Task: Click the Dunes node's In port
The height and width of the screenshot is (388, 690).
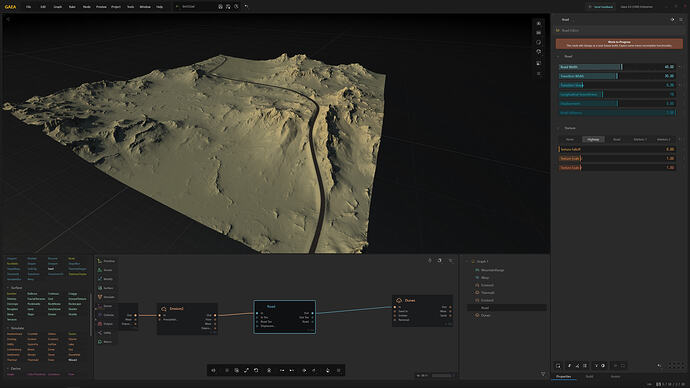Action: click(x=395, y=307)
